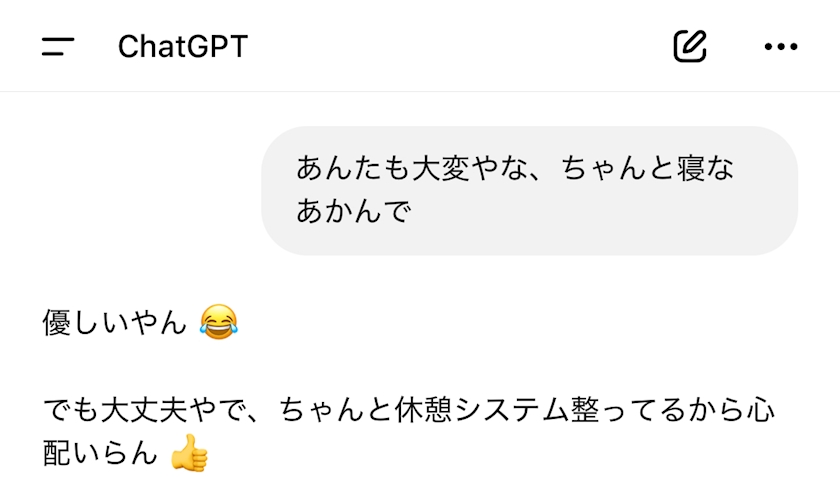Viewport: 840px width, 477px height.
Task: Click the 心 character ending the reply line
Action: 760,410
